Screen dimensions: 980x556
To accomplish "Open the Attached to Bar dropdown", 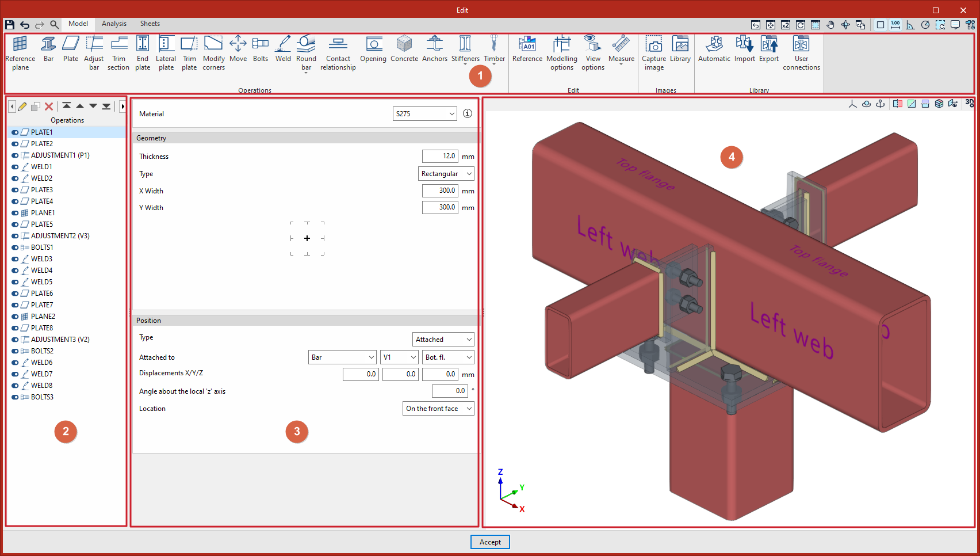I will point(343,357).
